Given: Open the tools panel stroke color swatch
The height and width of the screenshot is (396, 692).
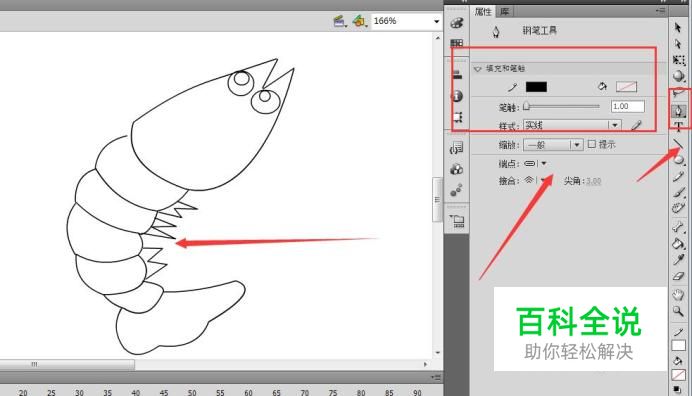Looking at the screenshot, I should coord(678,345).
